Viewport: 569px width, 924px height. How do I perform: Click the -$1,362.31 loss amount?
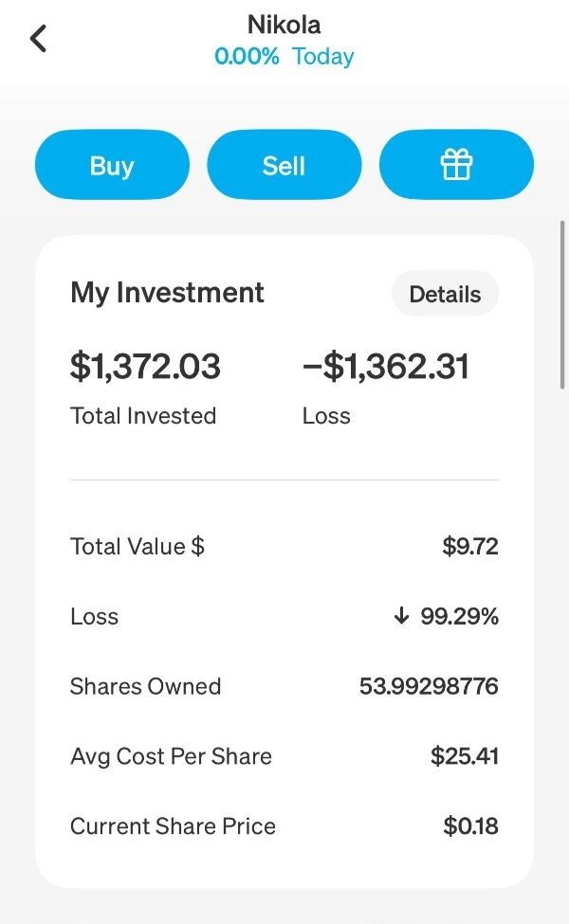tap(385, 366)
